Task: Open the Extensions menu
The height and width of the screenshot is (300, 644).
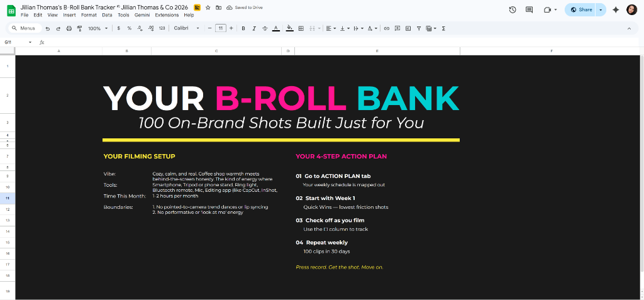Action: [x=167, y=14]
